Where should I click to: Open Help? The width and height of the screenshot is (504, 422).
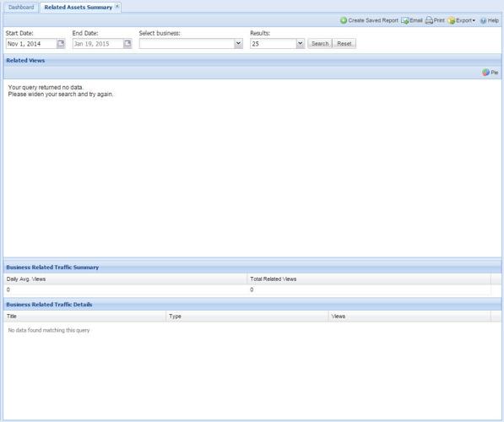click(x=489, y=20)
